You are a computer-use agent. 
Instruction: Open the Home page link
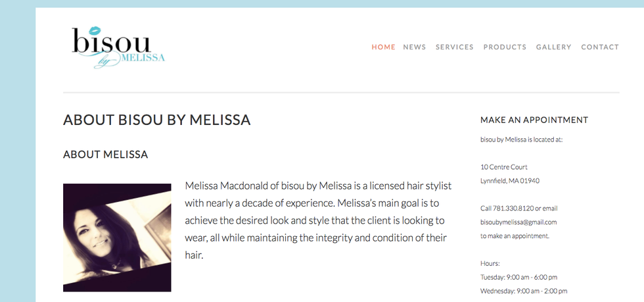(x=383, y=47)
